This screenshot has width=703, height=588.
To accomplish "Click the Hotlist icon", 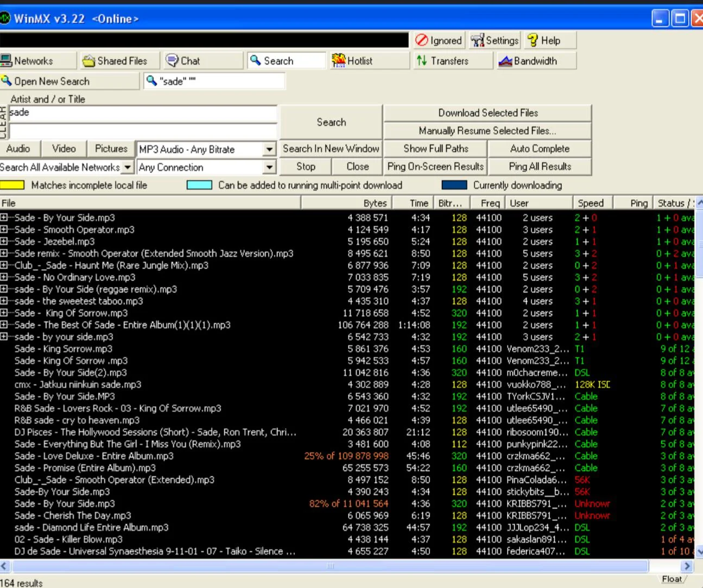I will 339,61.
